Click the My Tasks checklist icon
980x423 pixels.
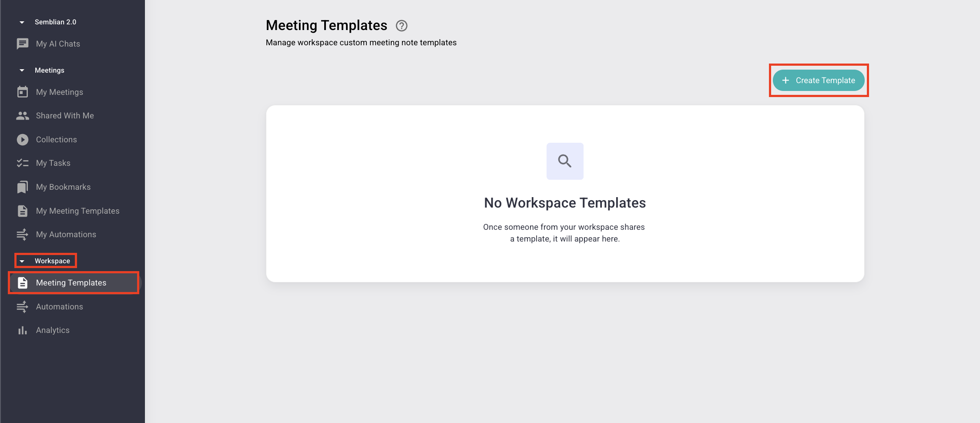pyautogui.click(x=23, y=163)
